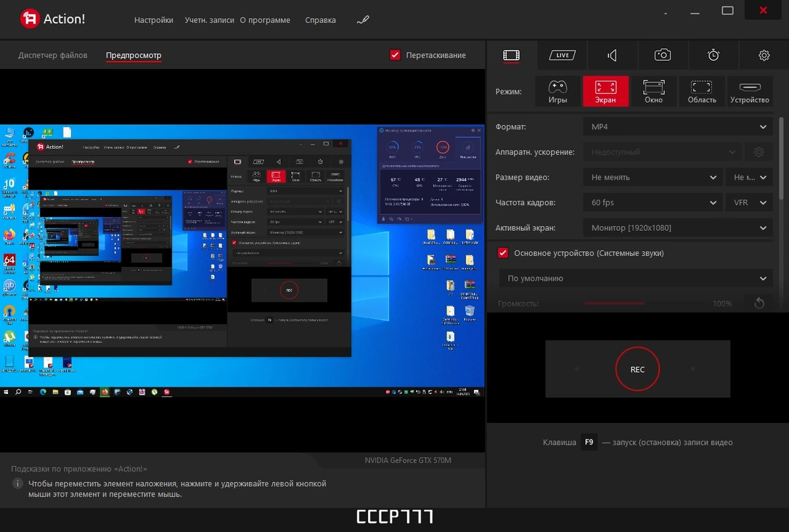Click the info icon beside the hint text
Image resolution: width=789 pixels, height=532 pixels.
[18, 484]
